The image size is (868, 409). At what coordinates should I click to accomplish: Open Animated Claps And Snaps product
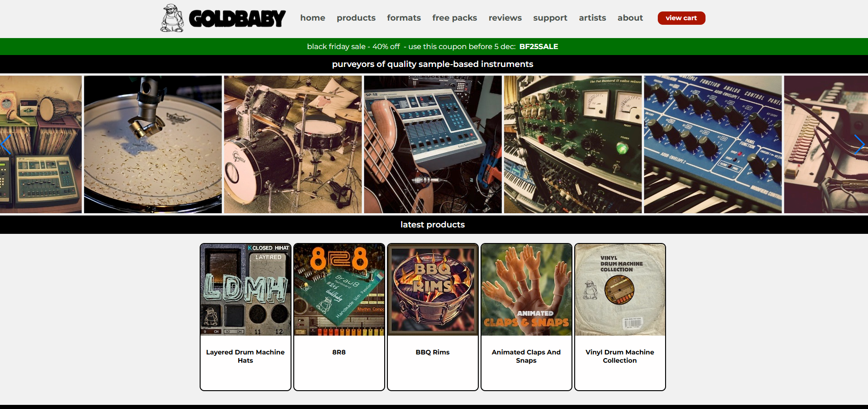click(526, 317)
